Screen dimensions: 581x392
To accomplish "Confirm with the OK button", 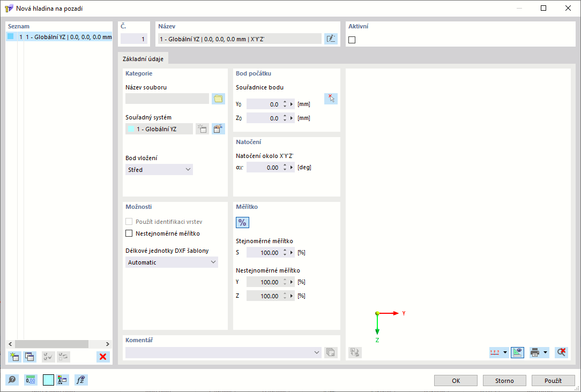I will pyautogui.click(x=456, y=381).
